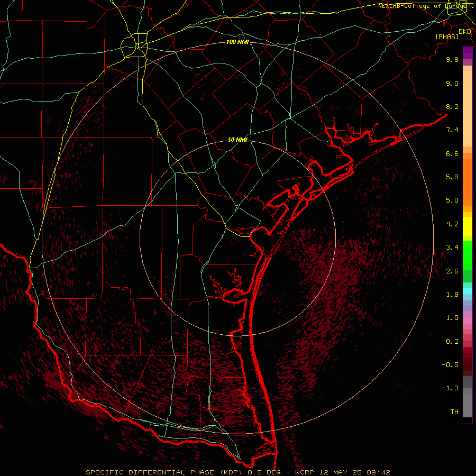Click the -0.5 scale value

point(450,365)
